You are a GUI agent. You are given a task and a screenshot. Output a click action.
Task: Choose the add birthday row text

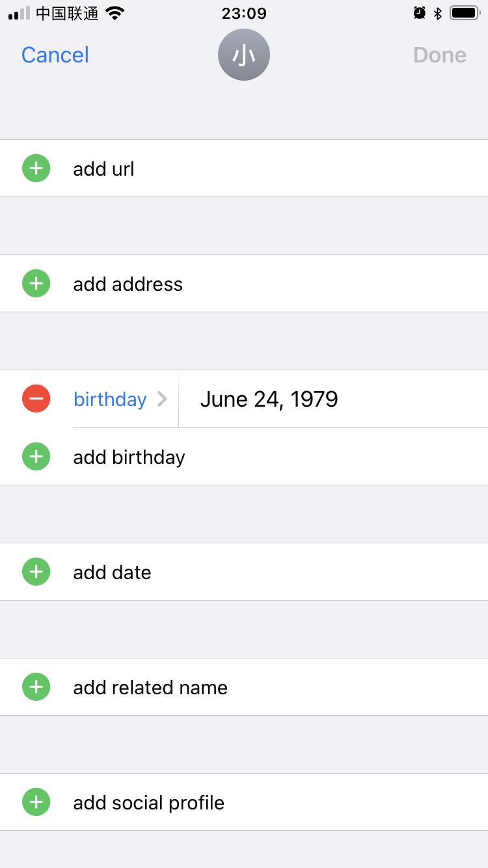coord(129,457)
